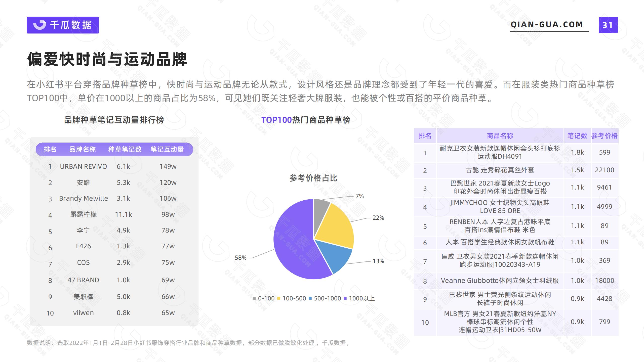Image resolution: width=644 pixels, height=362 pixels.
Task: Click the 参考价格 table header
Action: tap(604, 136)
